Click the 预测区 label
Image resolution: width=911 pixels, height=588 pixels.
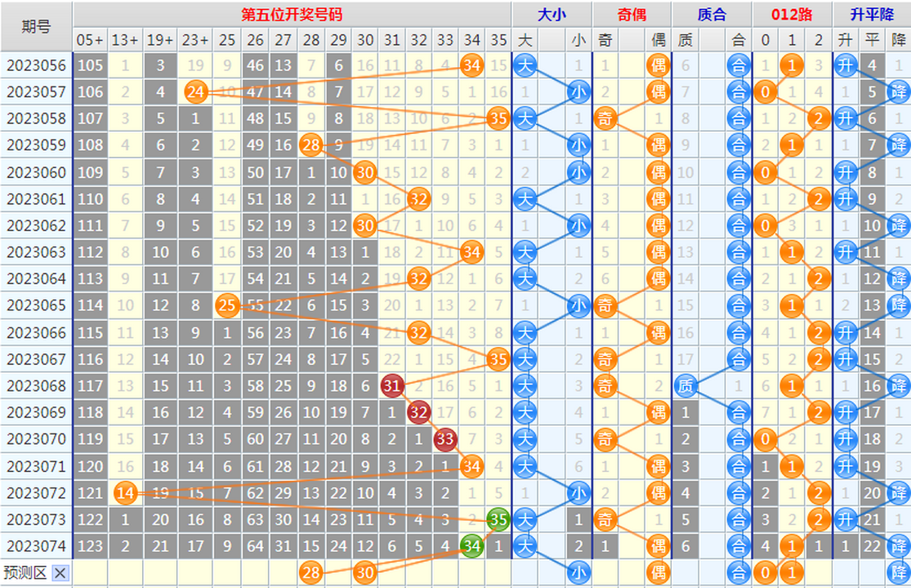25,573
